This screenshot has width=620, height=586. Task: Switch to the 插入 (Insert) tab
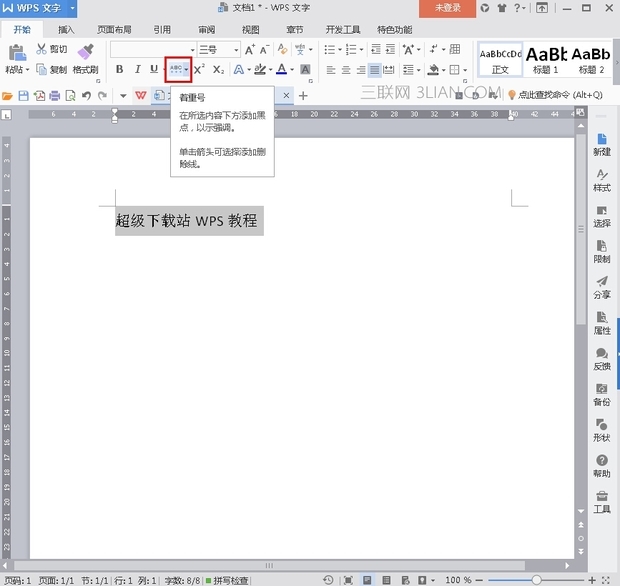(x=66, y=30)
